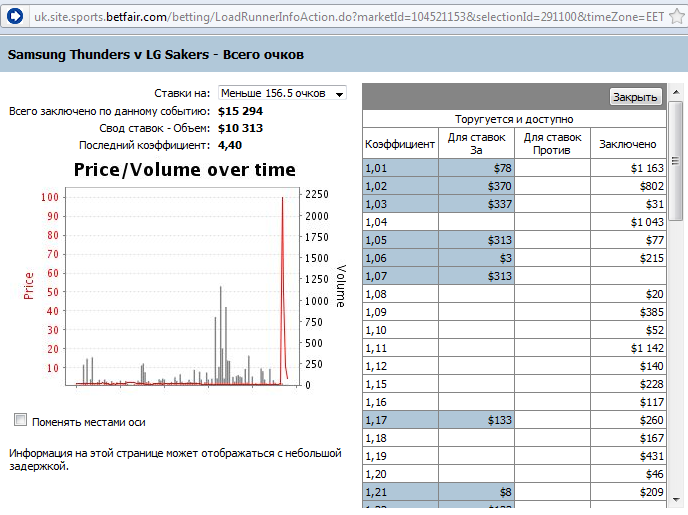
Task: Click the $1 163 matched amount
Action: click(x=647, y=168)
